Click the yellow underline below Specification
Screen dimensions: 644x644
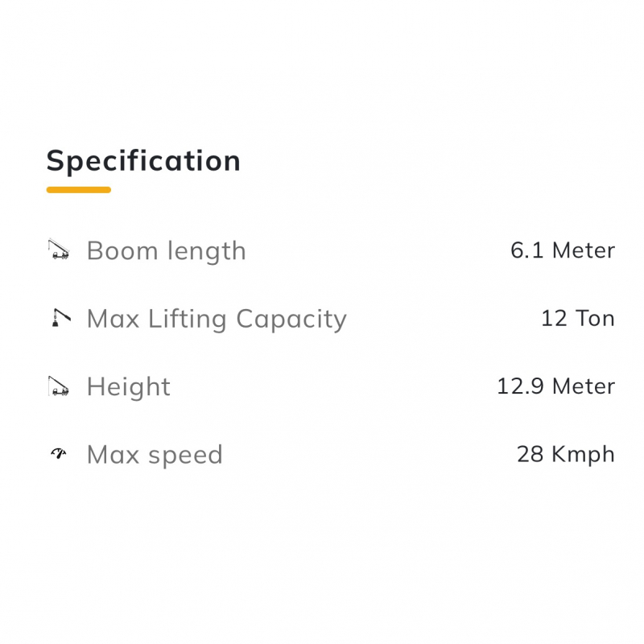pos(78,190)
